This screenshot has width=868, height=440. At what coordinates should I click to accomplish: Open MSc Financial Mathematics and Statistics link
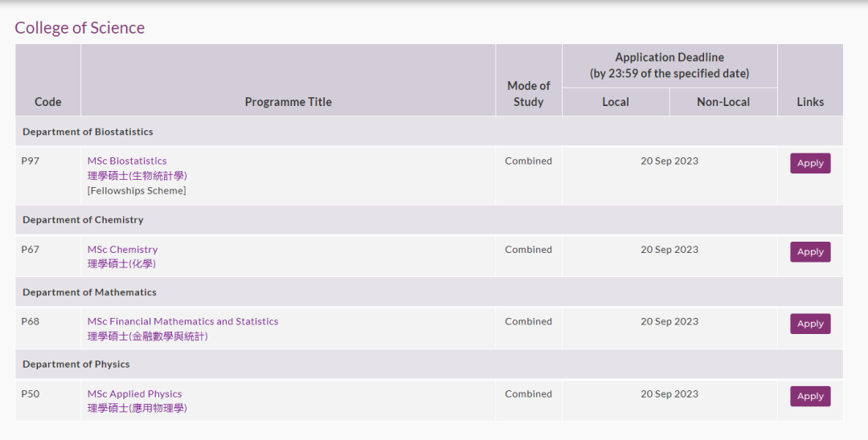(x=182, y=321)
